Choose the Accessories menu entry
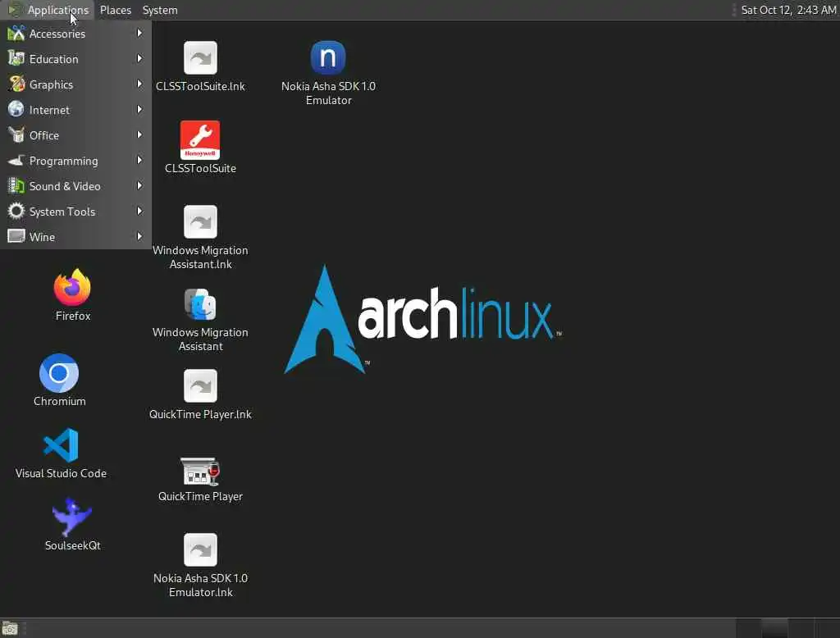The width and height of the screenshot is (840, 638). (x=75, y=34)
